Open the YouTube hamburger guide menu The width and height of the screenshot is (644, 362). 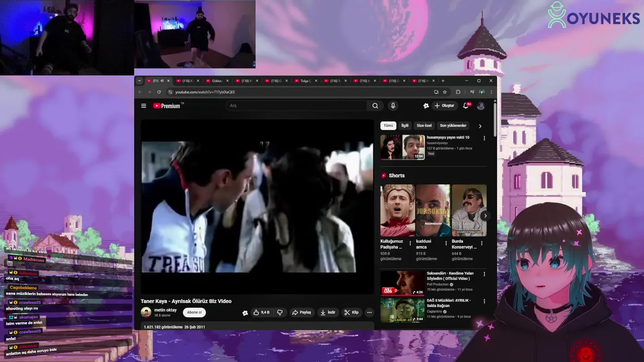[143, 106]
